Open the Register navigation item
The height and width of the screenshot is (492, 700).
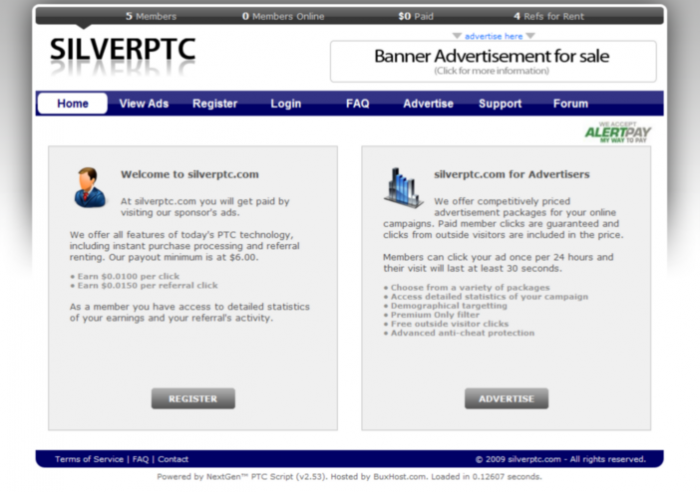coord(215,104)
